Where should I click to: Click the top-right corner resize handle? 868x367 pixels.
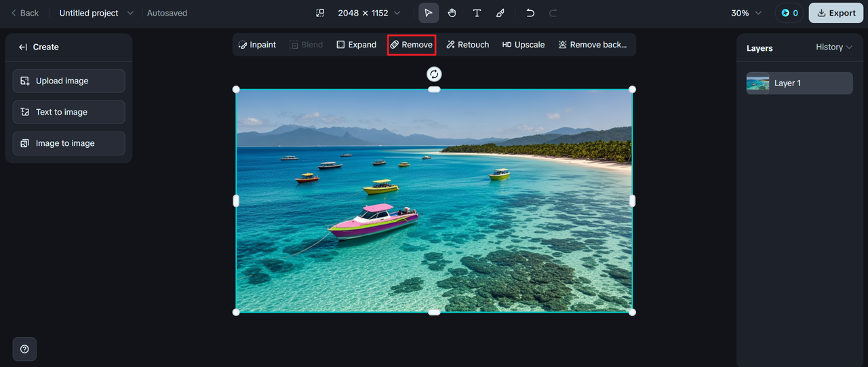click(632, 90)
